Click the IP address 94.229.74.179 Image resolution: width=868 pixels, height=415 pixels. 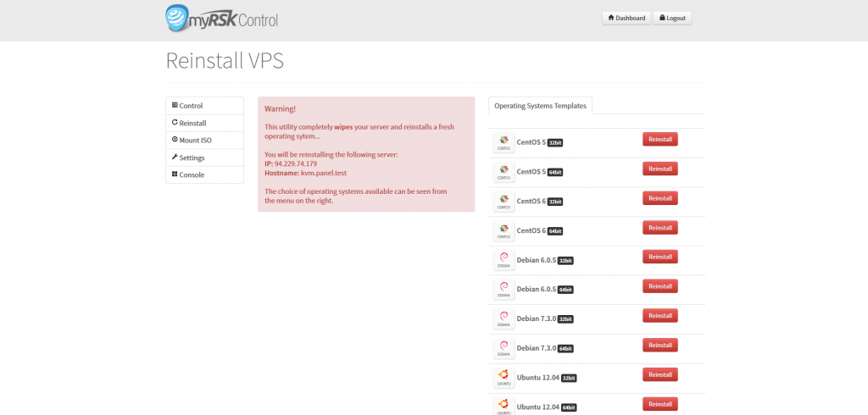tap(296, 163)
